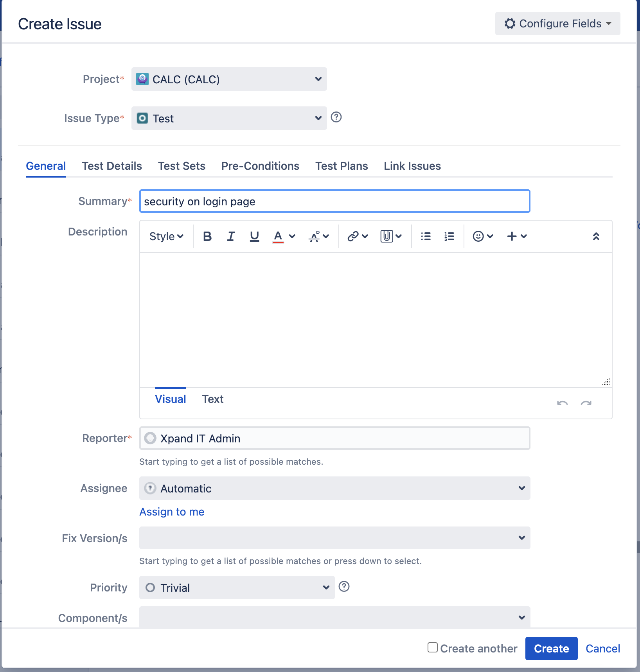
Task: Collapse the editor toolbar with double chevron
Action: (x=596, y=236)
